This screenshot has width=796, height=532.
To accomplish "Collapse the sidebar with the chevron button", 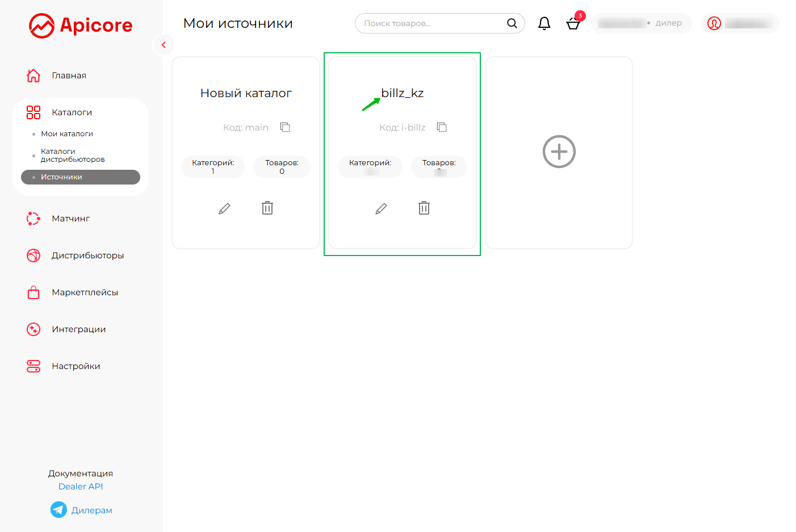I will click(x=164, y=45).
